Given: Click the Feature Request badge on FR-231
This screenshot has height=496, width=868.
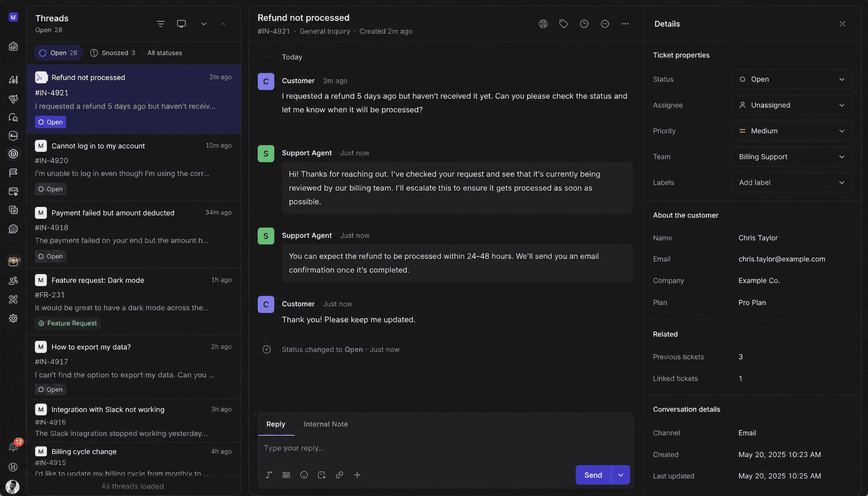Looking at the screenshot, I should [x=67, y=323].
